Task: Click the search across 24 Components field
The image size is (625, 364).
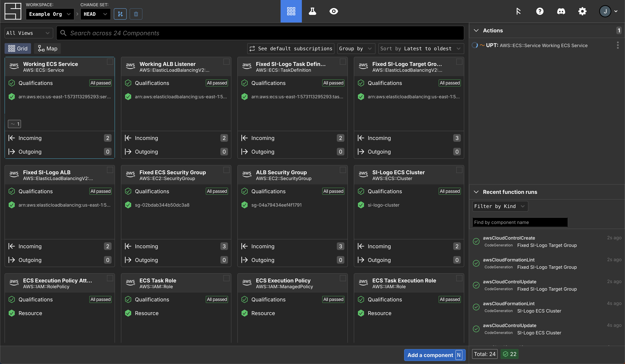Action: [x=260, y=33]
